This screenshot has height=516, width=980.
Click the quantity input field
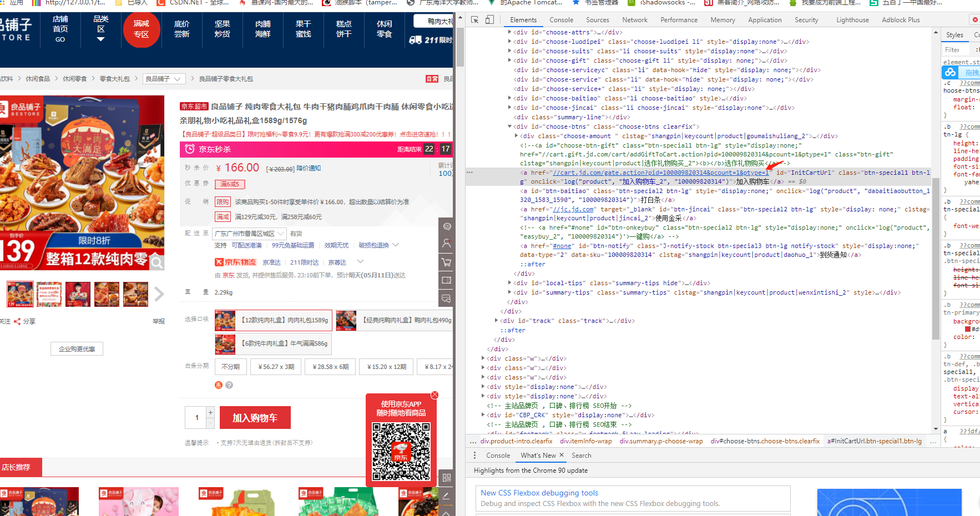tap(196, 417)
